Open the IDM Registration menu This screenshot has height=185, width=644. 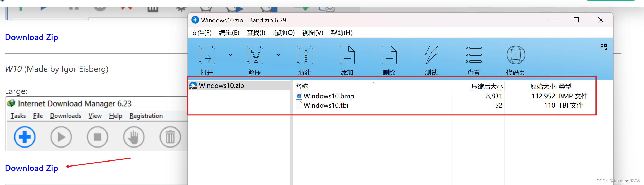click(146, 116)
